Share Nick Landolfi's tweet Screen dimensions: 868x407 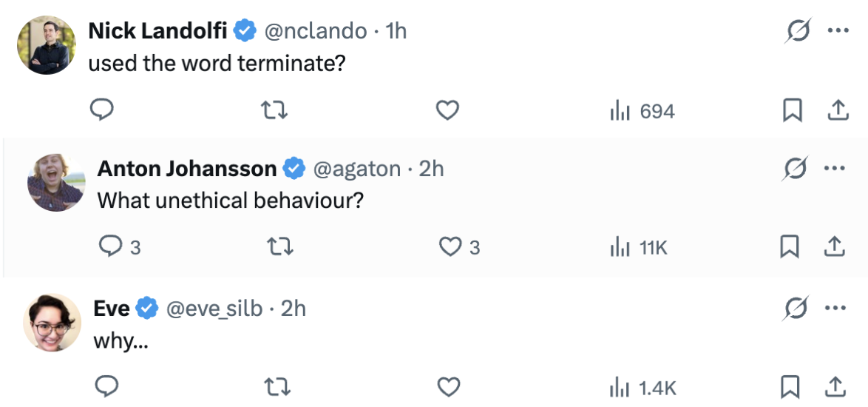(x=836, y=110)
